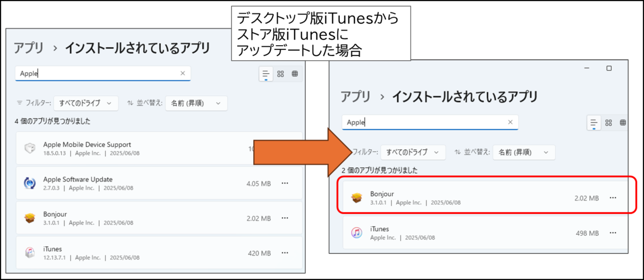Screen dimensions: 644x280
Task: Go back to アプリ breadcrumb in right window
Action: 355,97
